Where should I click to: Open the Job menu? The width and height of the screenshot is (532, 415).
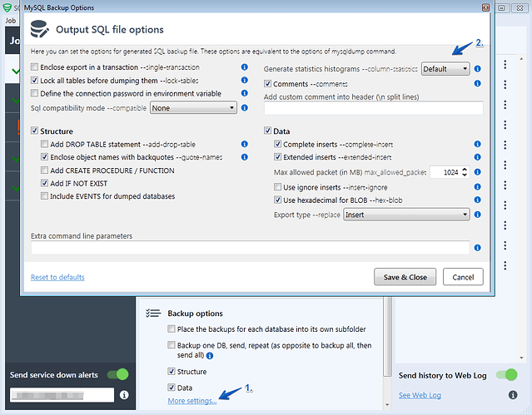coord(11,21)
